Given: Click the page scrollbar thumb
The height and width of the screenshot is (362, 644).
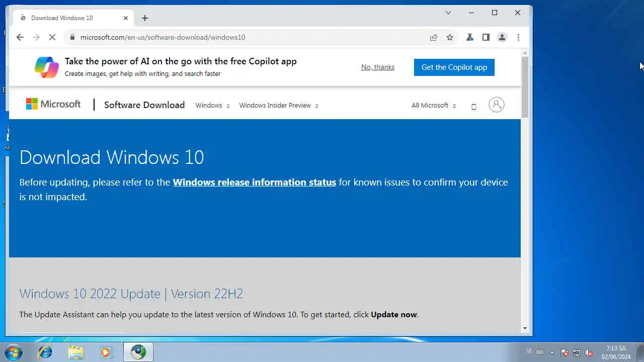Looking at the screenshot, I should (525, 87).
